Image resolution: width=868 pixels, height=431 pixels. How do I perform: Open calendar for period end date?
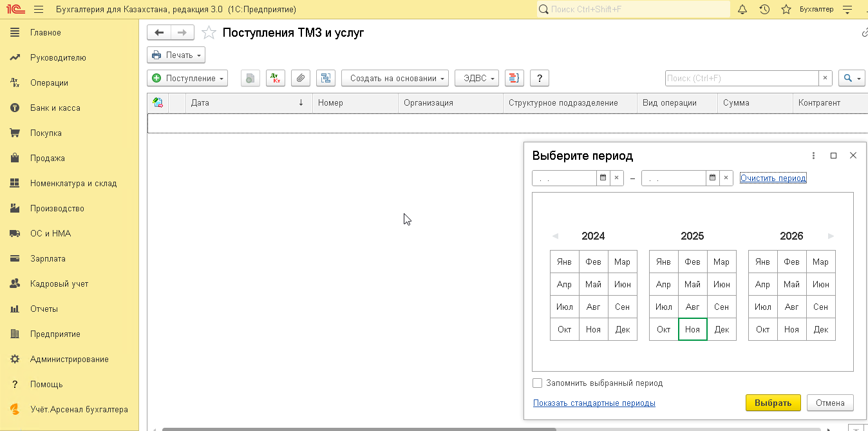click(x=713, y=178)
